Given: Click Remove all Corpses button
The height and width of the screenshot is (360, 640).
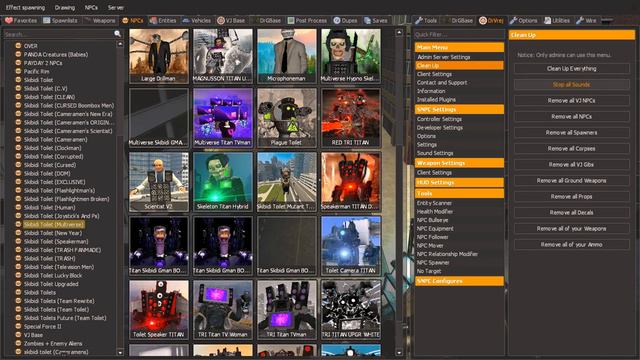Looking at the screenshot, I should [571, 149].
